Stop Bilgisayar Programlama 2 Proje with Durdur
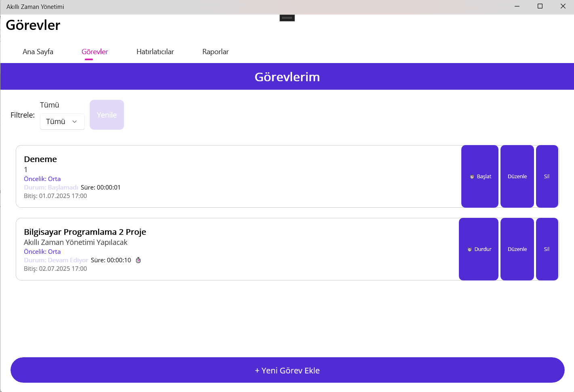The image size is (574, 392). pos(478,249)
